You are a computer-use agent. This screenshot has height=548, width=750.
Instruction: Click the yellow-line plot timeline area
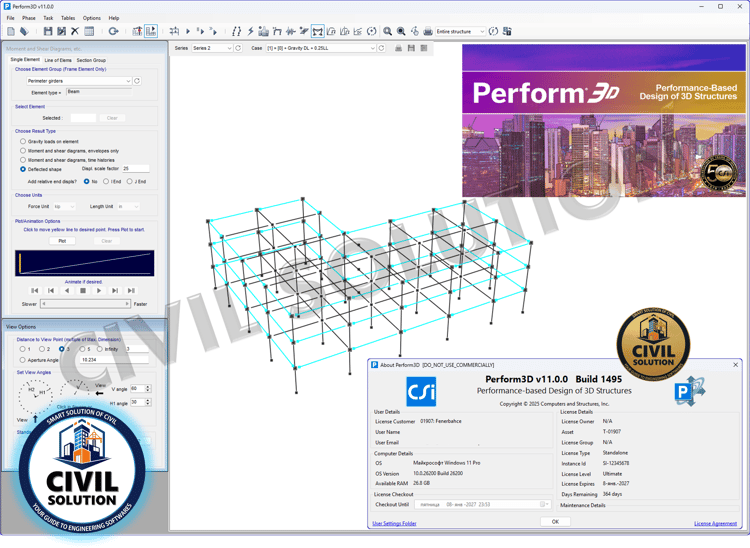[85, 263]
